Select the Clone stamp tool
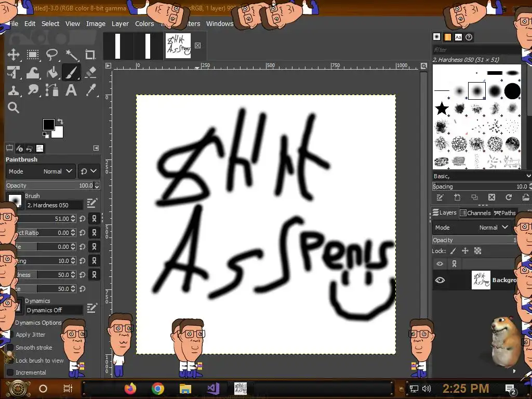Screen dimensions: 532x399 coord(14,90)
